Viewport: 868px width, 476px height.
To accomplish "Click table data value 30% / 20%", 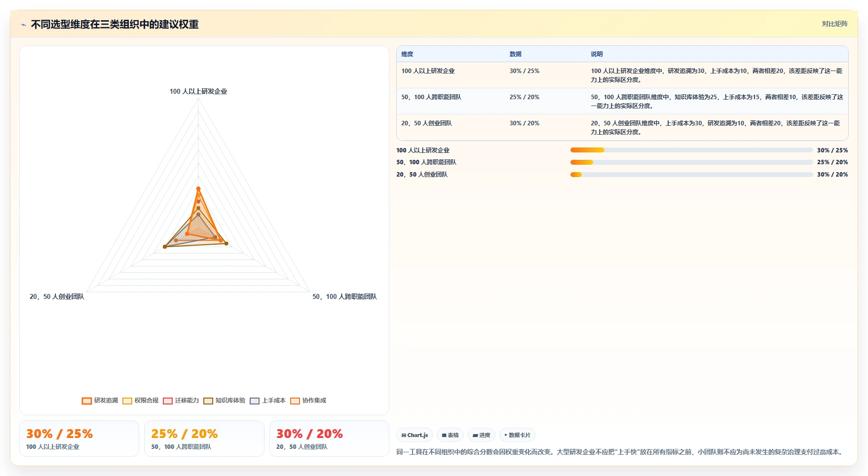I will (525, 123).
